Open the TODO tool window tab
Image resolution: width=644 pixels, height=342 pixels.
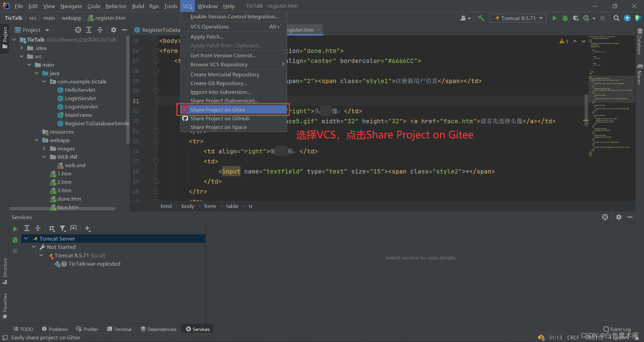tap(23, 329)
